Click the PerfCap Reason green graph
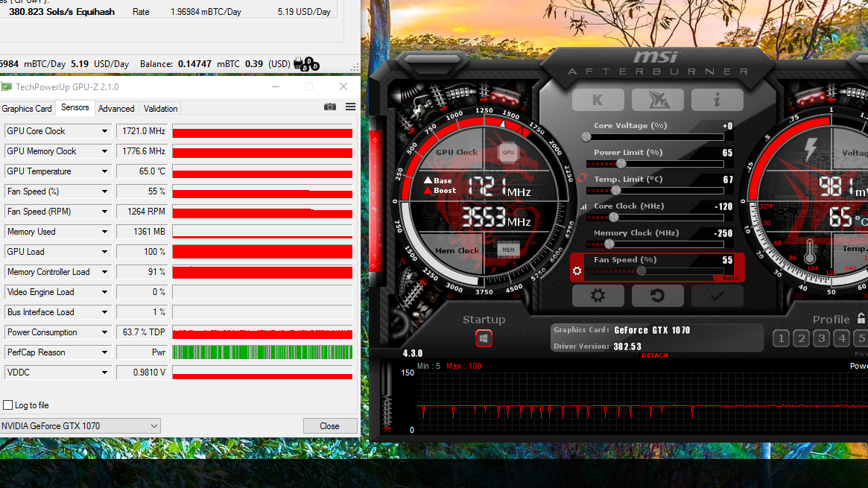This screenshot has height=488, width=868. pos(262,352)
